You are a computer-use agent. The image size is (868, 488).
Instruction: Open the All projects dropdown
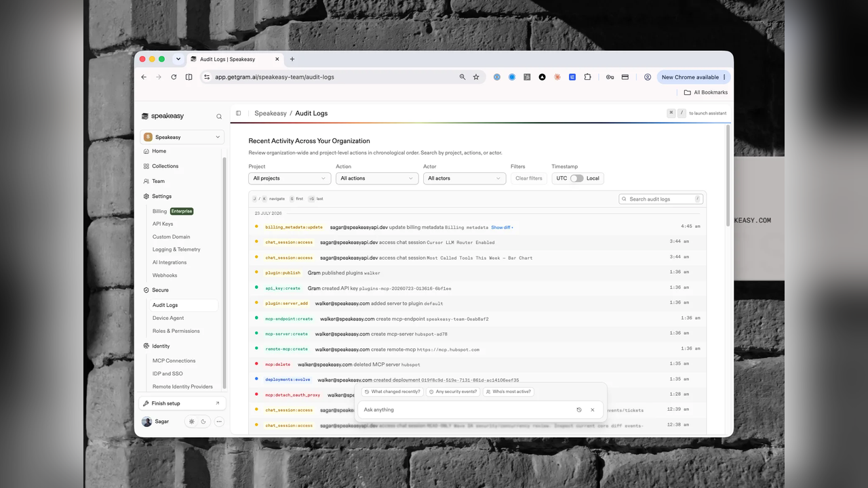pyautogui.click(x=290, y=178)
